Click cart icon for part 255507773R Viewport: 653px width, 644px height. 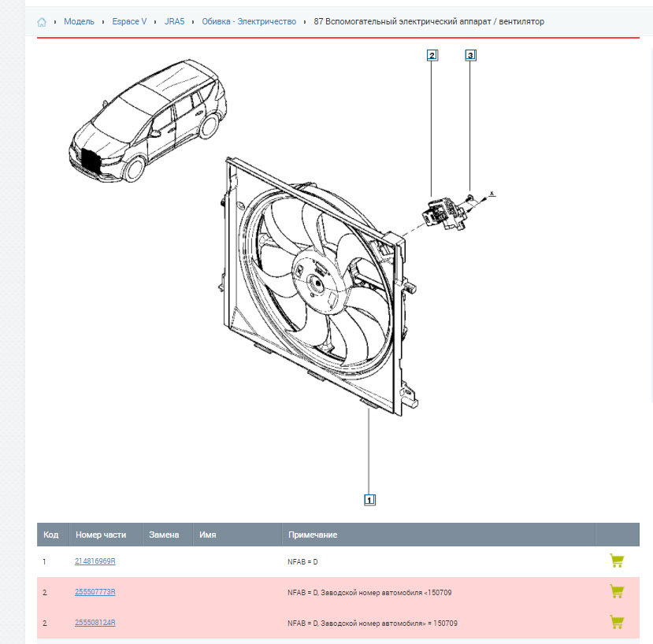tap(617, 591)
